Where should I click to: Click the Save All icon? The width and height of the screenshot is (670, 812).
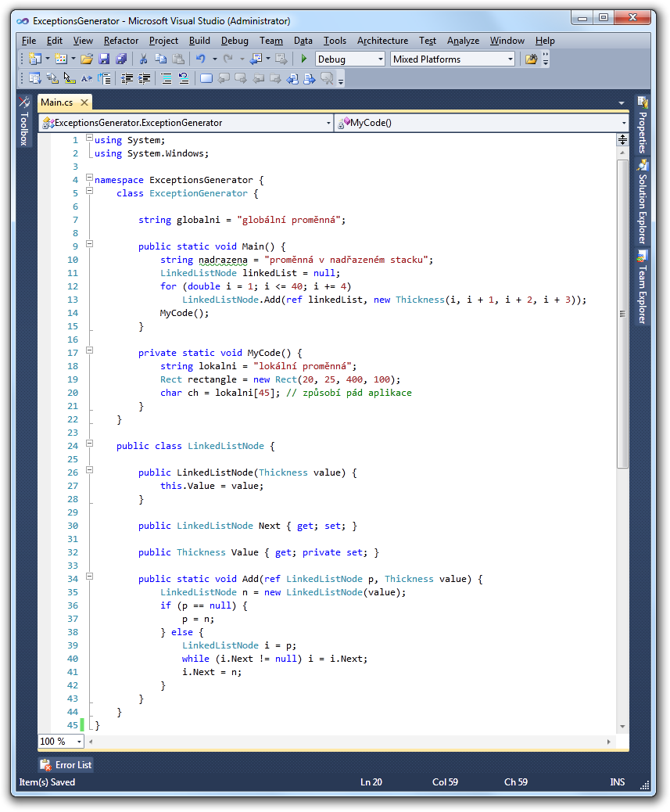point(121,59)
